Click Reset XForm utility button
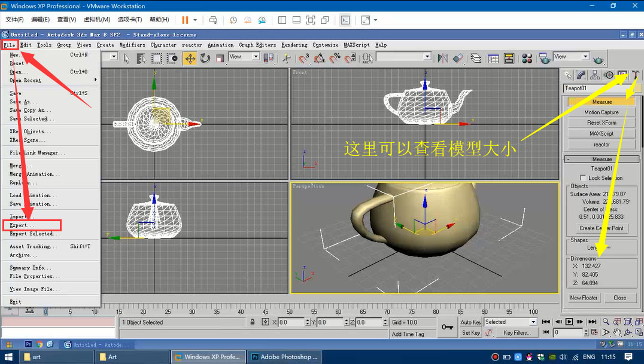This screenshot has width=644, height=364. [602, 123]
